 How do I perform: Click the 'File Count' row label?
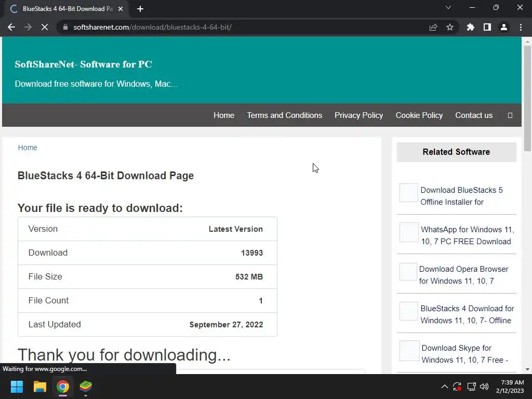click(x=48, y=301)
